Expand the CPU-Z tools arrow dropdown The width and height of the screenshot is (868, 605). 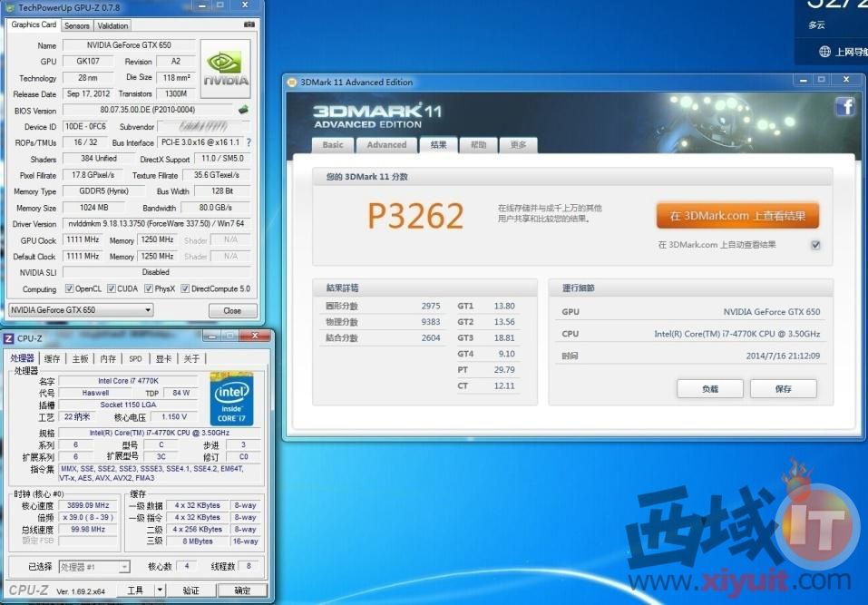(x=160, y=590)
